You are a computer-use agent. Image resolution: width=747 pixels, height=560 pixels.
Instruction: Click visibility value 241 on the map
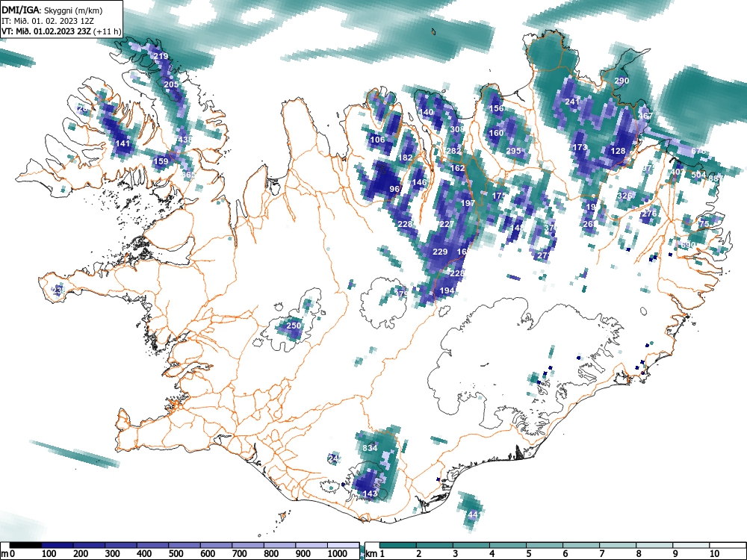(572, 102)
